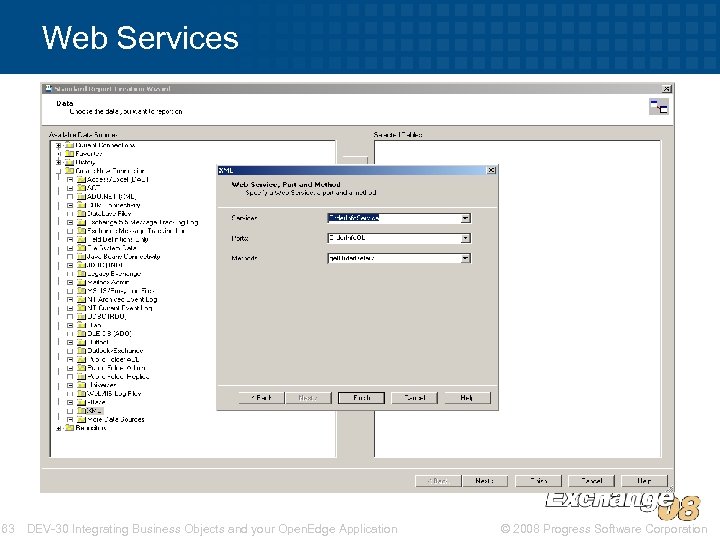Select the Public Folder Replica entry
This screenshot has width=720, height=540.
pos(118,377)
